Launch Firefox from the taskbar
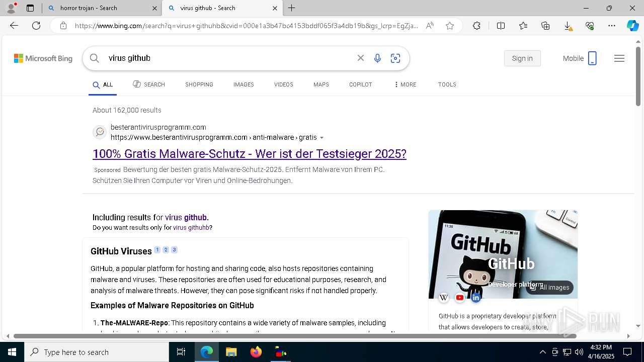Image resolution: width=644 pixels, height=362 pixels. tap(256, 352)
